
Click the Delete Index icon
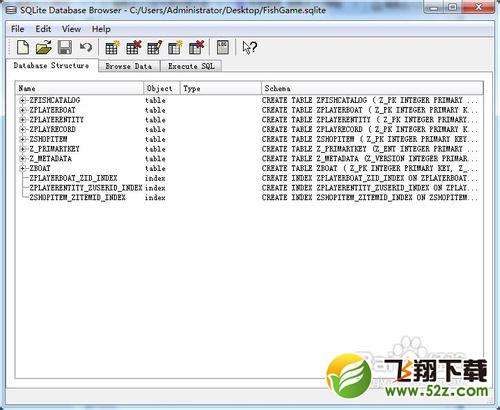click(x=196, y=47)
